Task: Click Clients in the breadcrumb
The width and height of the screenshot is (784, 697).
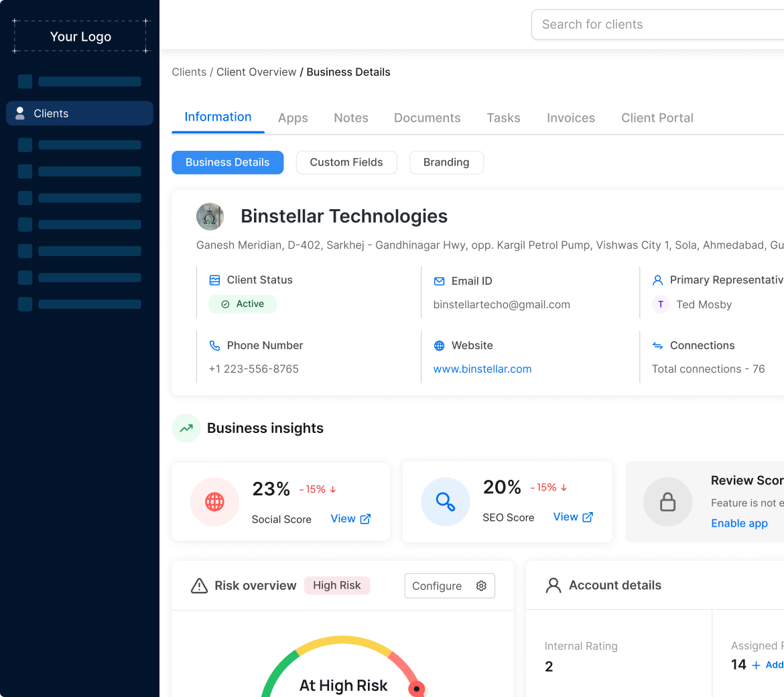Action: [189, 72]
